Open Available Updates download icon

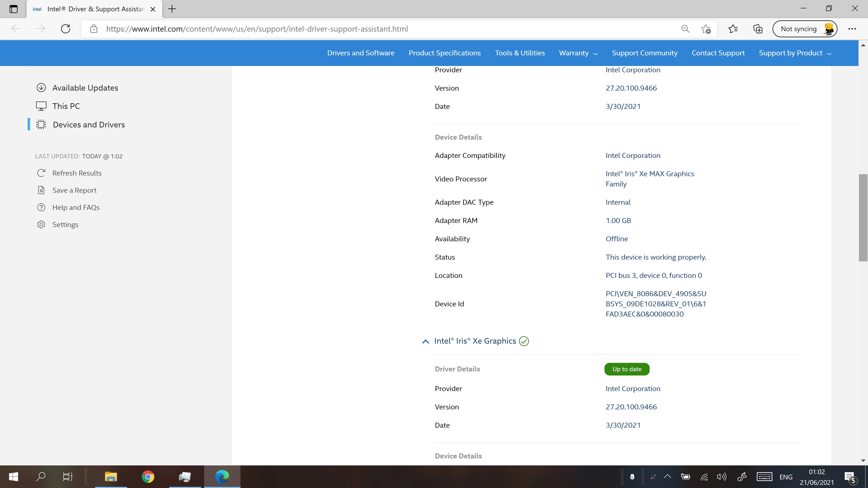pos(41,88)
